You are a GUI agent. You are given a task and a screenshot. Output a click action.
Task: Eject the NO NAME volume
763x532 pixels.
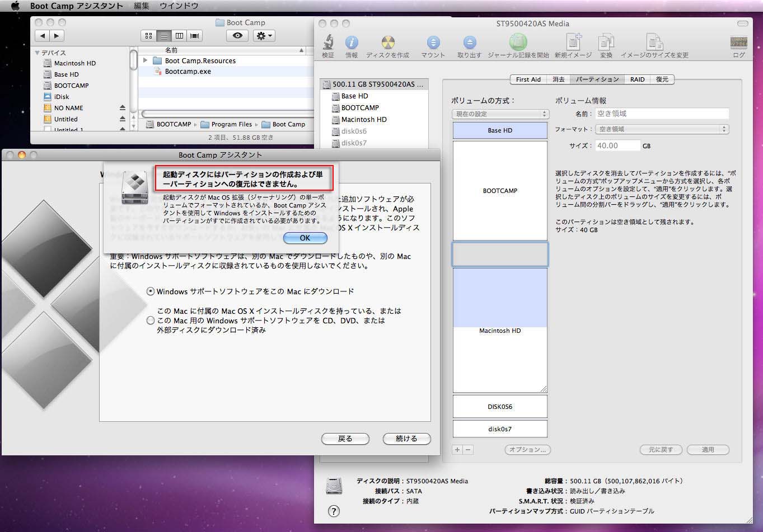tap(123, 108)
